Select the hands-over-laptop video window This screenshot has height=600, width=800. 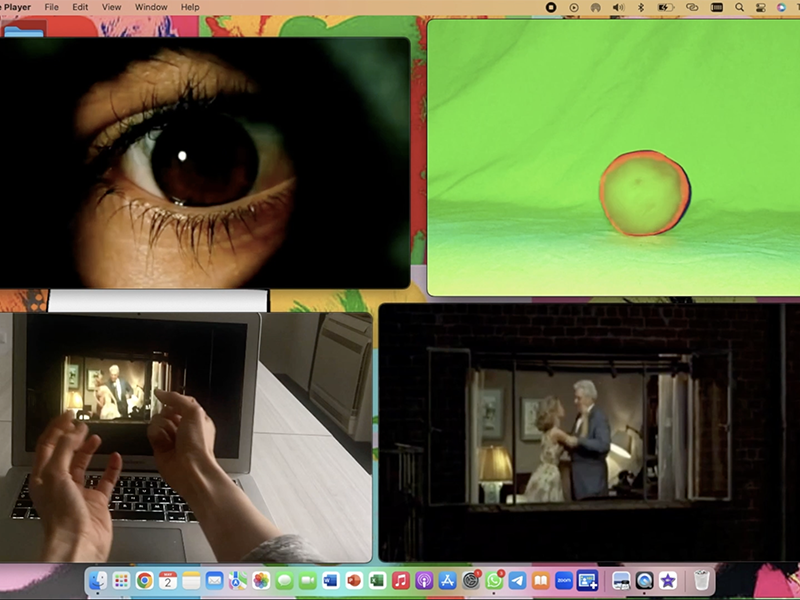point(186,438)
